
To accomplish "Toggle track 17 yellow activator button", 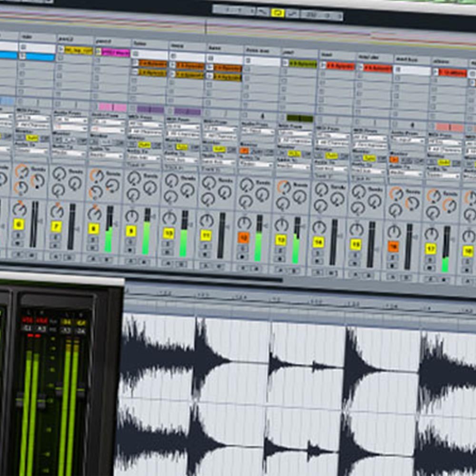I will coord(431,248).
